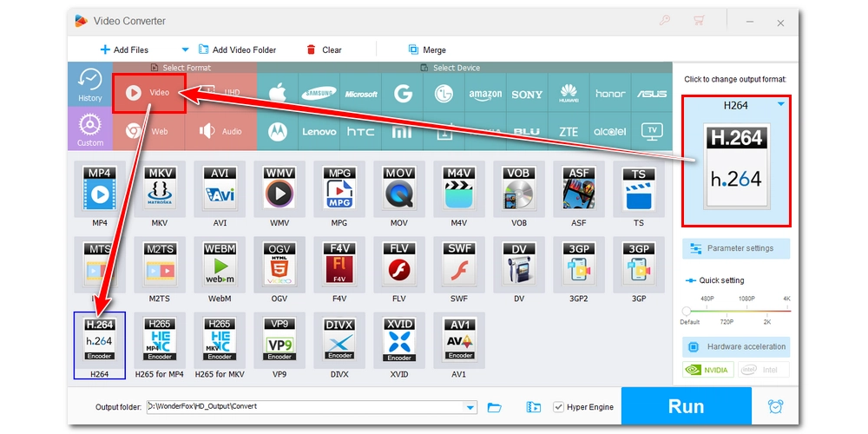This screenshot has height=434, width=868.
Task: Select the MOV format icon
Action: pyautogui.click(x=398, y=189)
